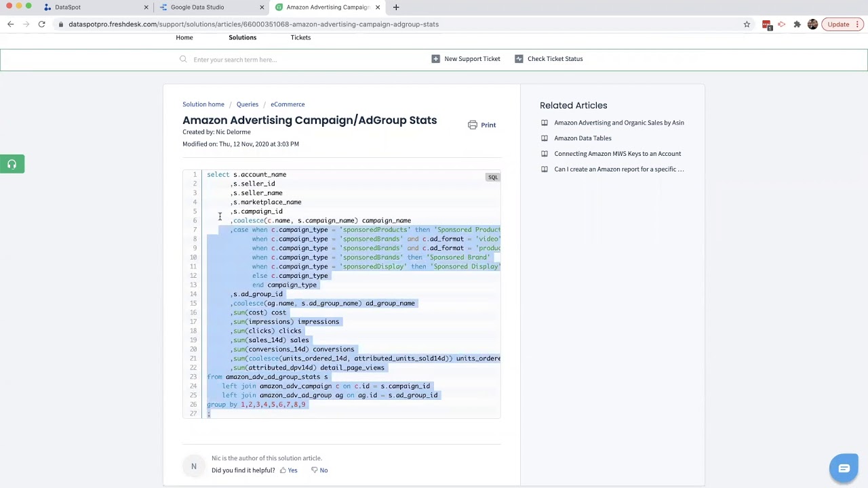The image size is (868, 488).
Task: Click the article title heading
Action: 310,120
